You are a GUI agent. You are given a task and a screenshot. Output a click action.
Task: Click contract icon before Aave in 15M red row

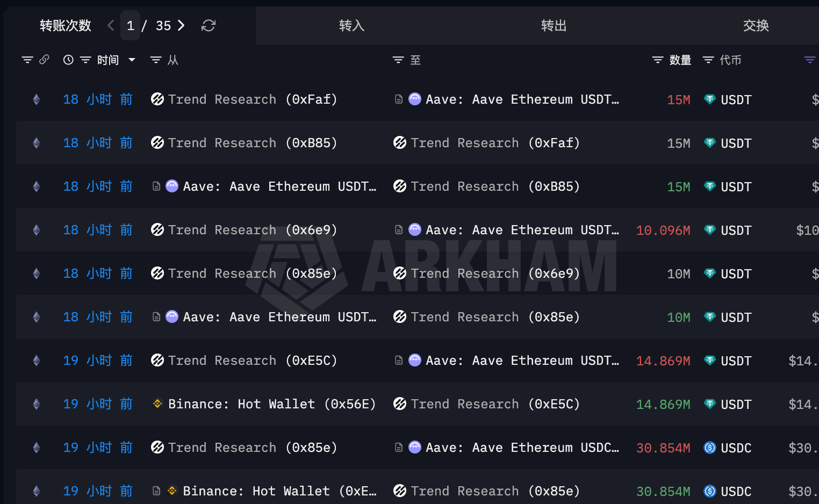pos(399,99)
